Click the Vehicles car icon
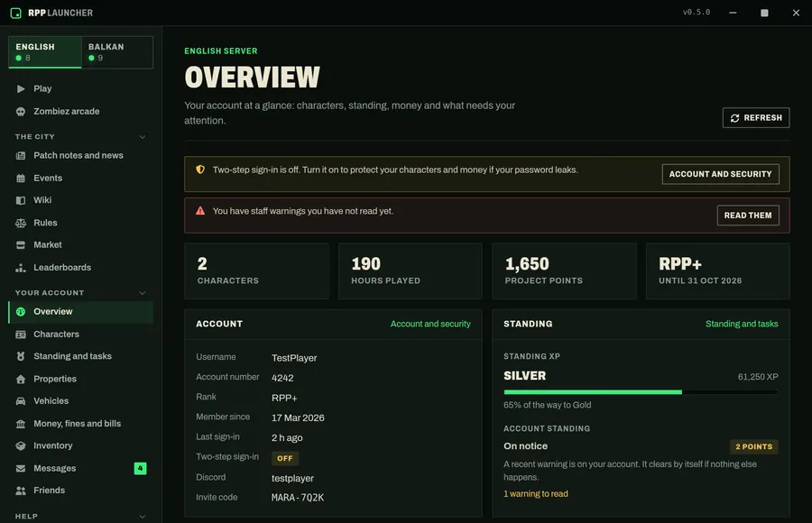Image resolution: width=812 pixels, height=523 pixels. pos(21,401)
